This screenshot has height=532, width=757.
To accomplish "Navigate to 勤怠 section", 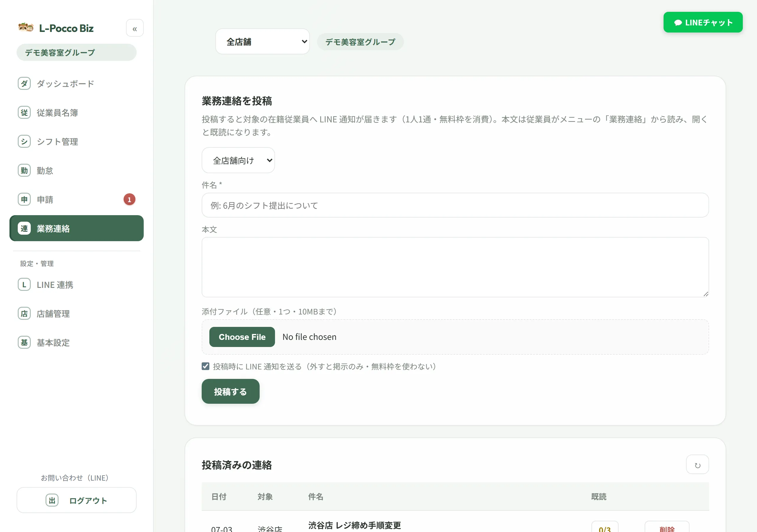I will [x=77, y=171].
